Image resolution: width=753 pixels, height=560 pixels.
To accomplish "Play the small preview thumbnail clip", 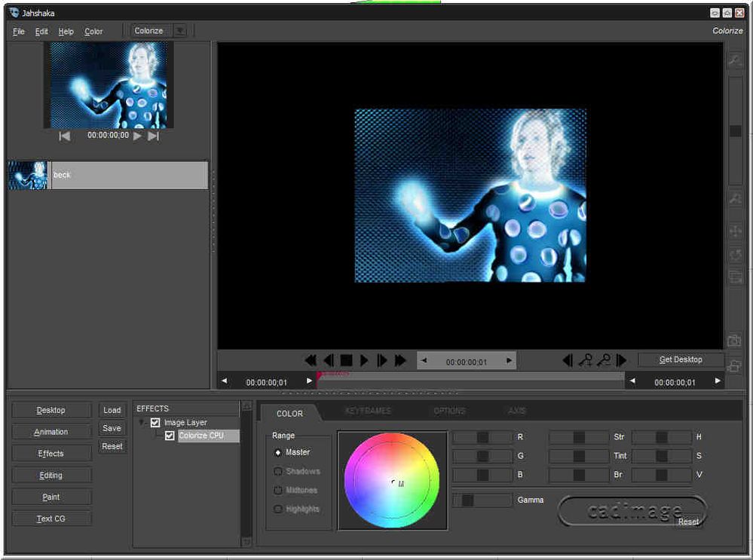I will tap(137, 136).
